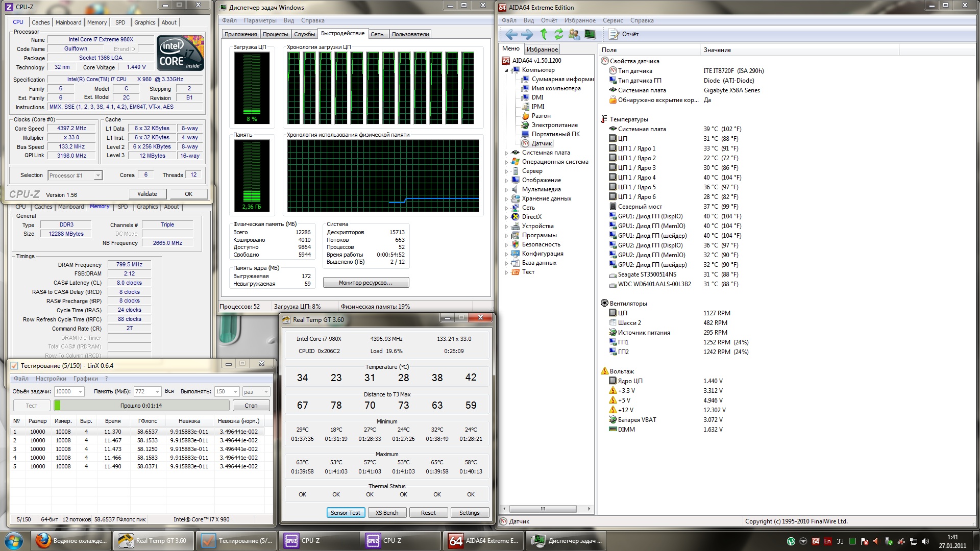Open the Графики menu in LinX
Screen dimensions: 980x551
(85, 379)
